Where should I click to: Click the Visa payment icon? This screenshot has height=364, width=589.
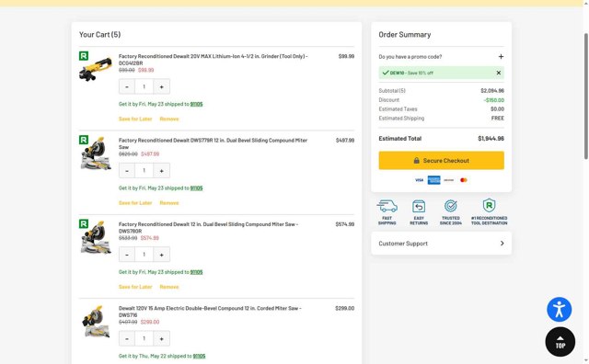coord(419,180)
